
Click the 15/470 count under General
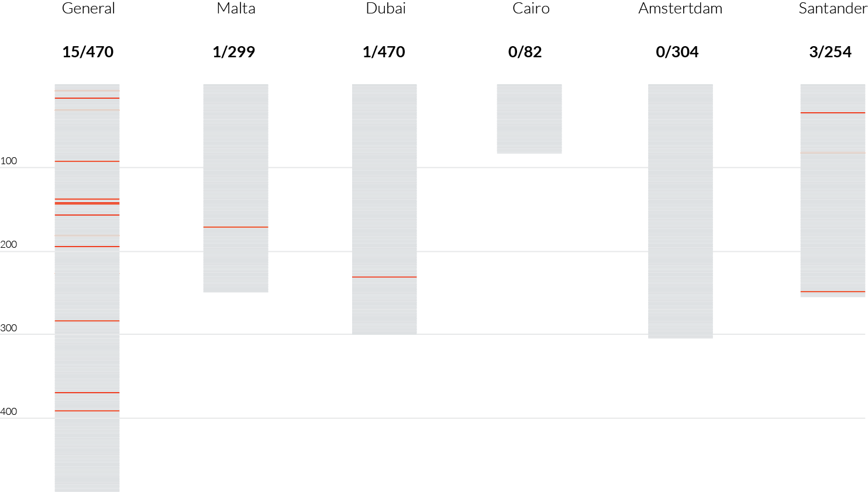tap(88, 52)
